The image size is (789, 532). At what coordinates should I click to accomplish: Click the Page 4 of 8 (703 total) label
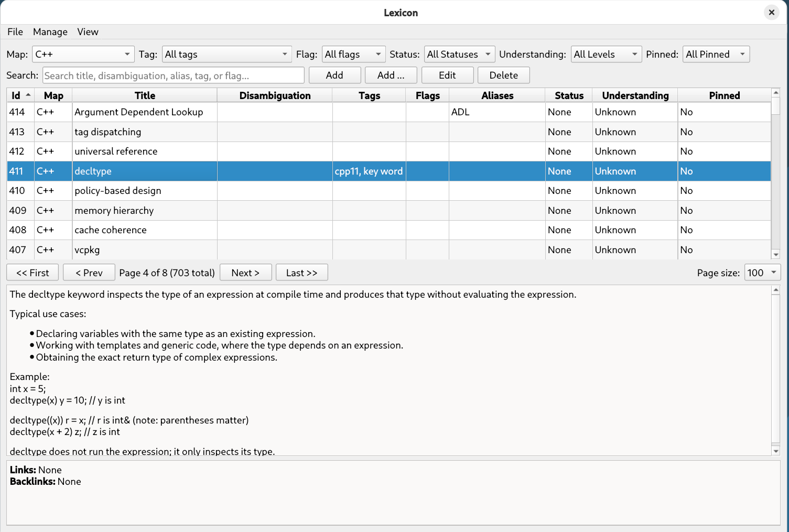(x=167, y=273)
